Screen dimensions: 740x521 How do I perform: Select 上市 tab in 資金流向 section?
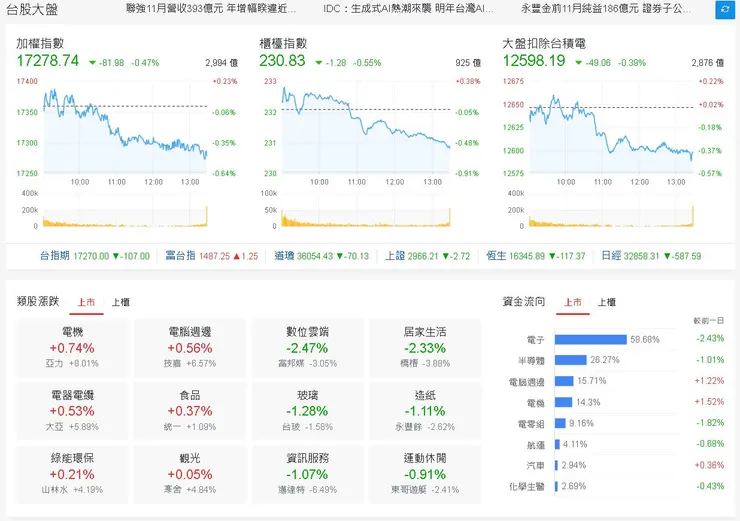click(x=573, y=302)
